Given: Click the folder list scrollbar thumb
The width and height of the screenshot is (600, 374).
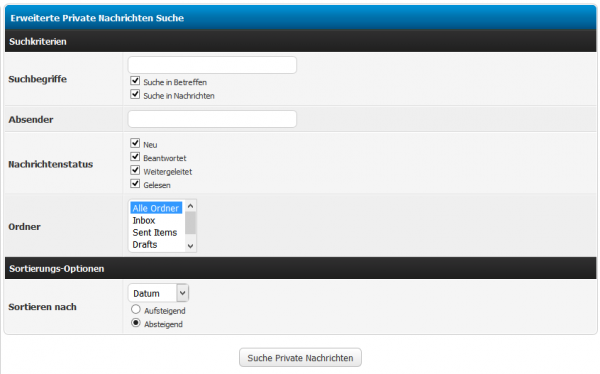Looking at the screenshot, I should click(191, 223).
